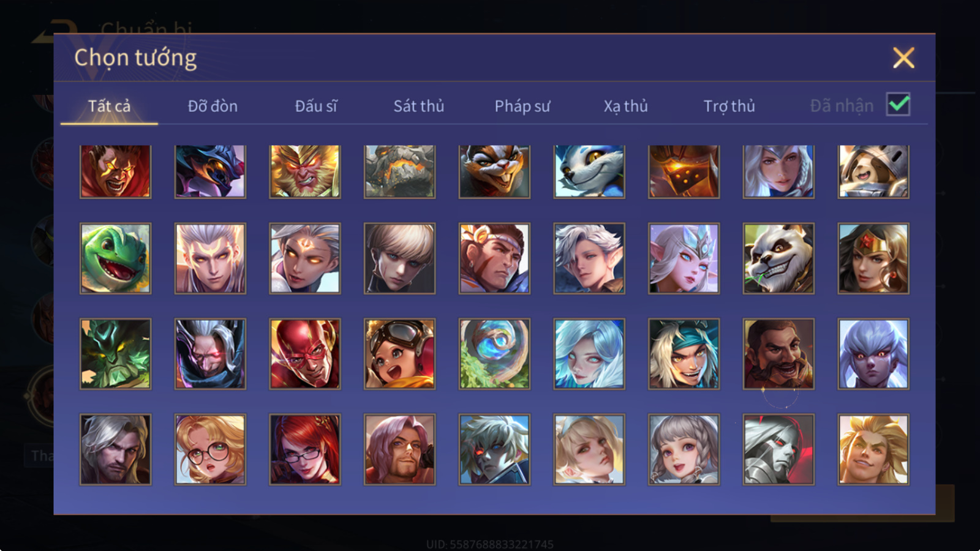Show the Pháp sư heroes tab
The image size is (980, 551).
(x=522, y=106)
